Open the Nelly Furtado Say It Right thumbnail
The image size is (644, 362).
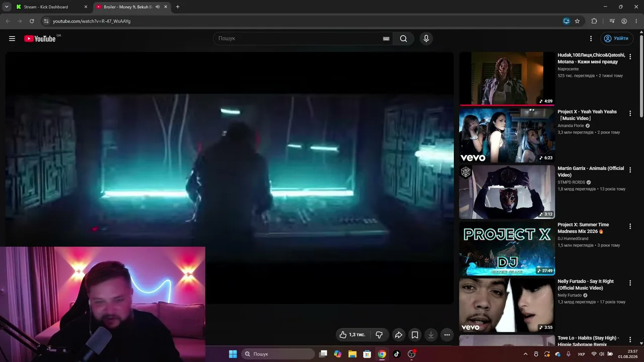tap(507, 305)
